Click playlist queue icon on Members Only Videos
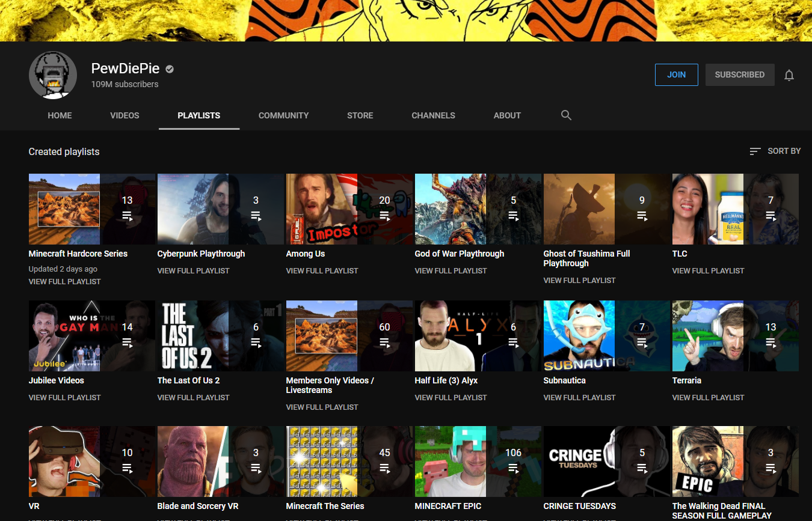This screenshot has width=812, height=521. tap(384, 342)
